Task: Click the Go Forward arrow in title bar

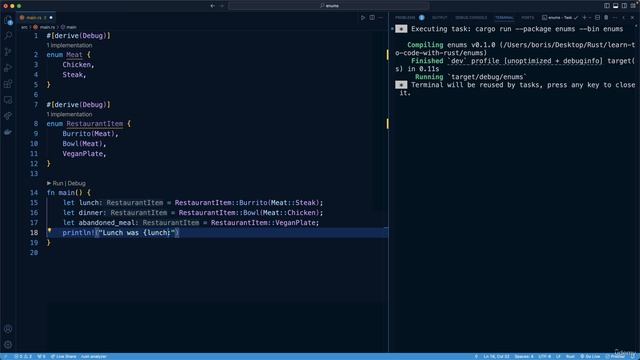Action: [x=222, y=6]
